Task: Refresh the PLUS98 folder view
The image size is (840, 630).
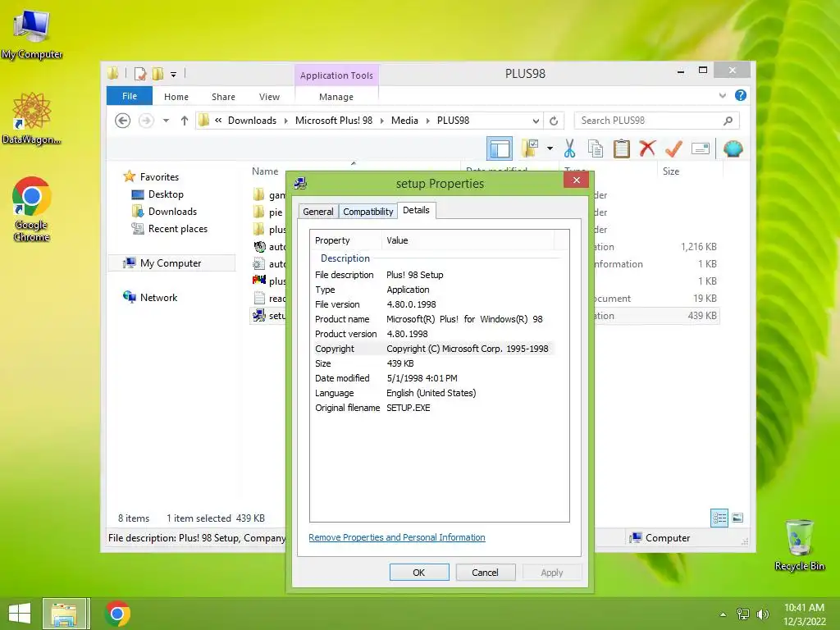Action: 554,121
